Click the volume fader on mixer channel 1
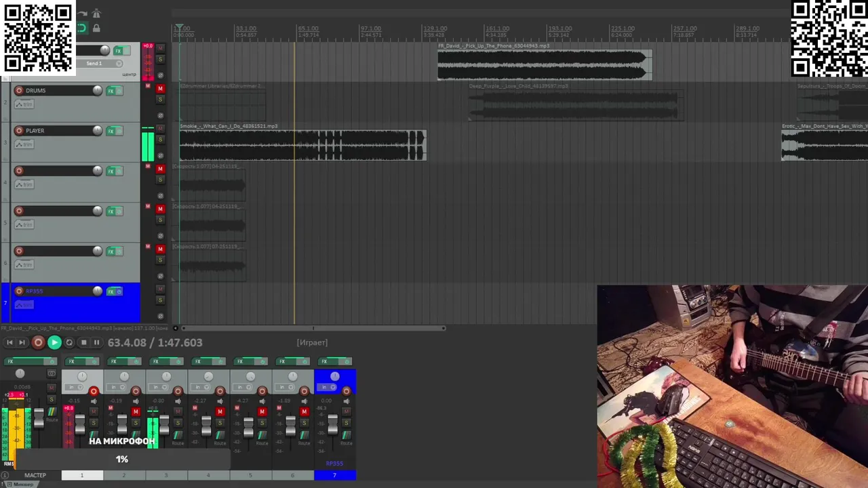 [x=80, y=424]
